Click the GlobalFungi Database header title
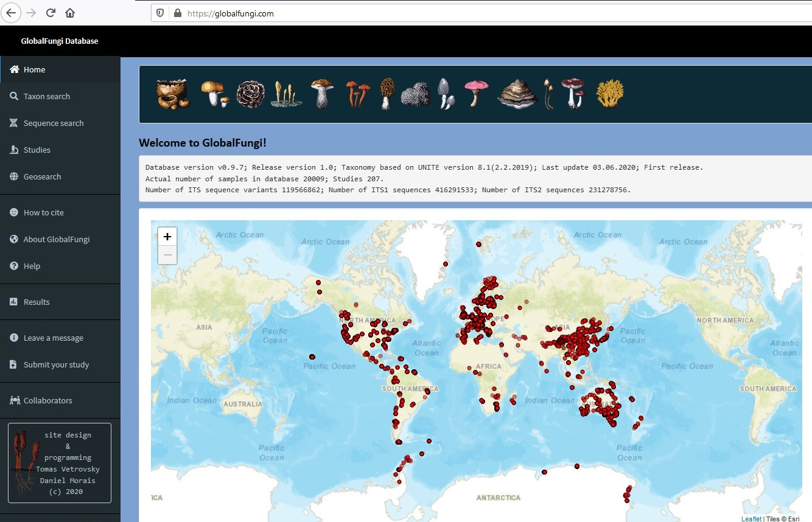This screenshot has height=522, width=812. (60, 41)
